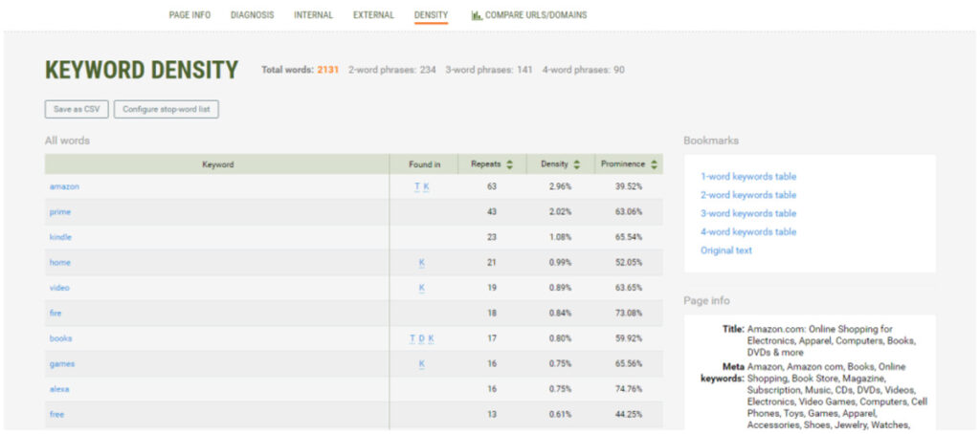Open the kindle keyword link

point(60,237)
